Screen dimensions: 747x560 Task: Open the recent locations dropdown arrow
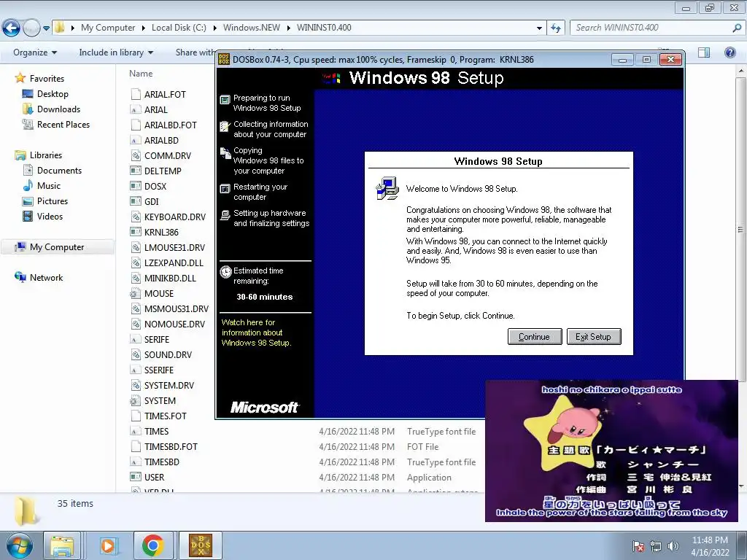pos(46,28)
